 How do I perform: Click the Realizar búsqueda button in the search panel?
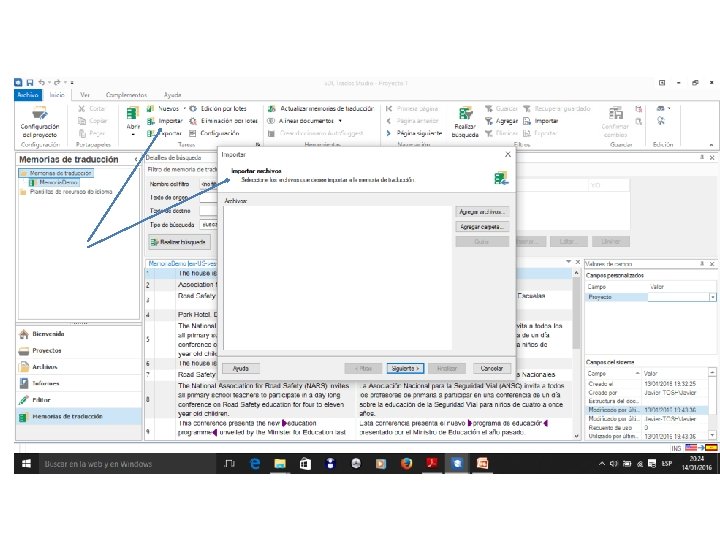[180, 242]
